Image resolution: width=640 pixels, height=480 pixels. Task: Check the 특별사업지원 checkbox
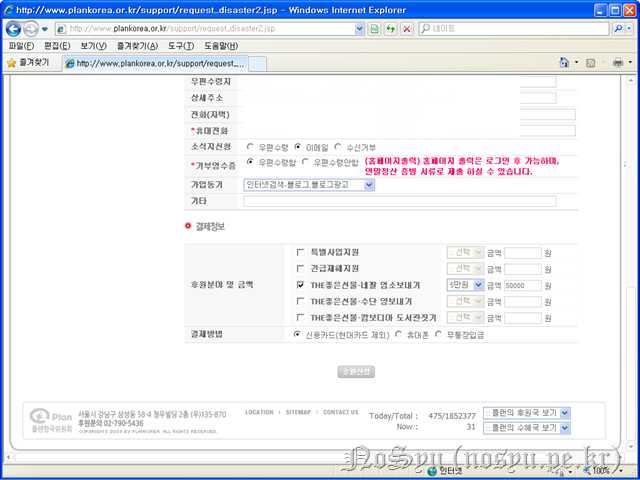coord(301,253)
